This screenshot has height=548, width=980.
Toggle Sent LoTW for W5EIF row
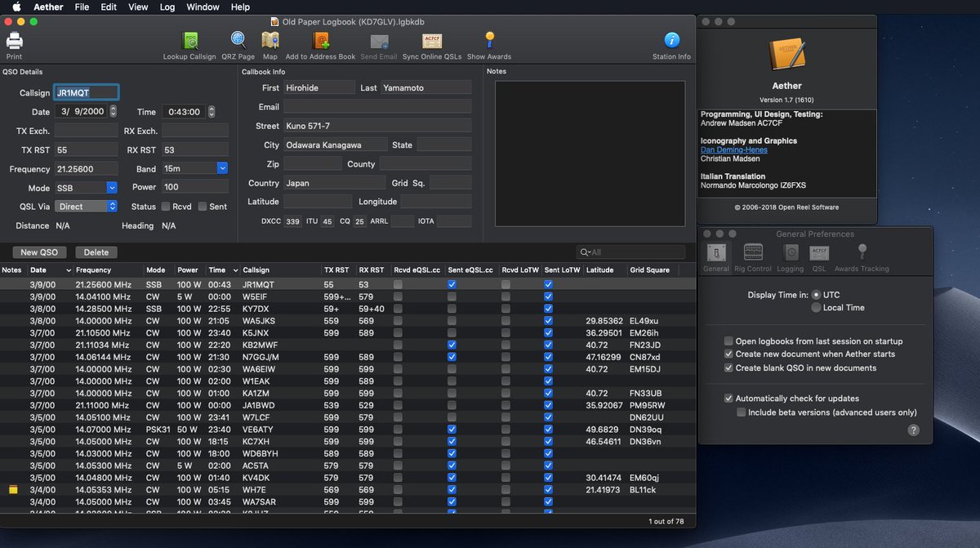[548, 296]
